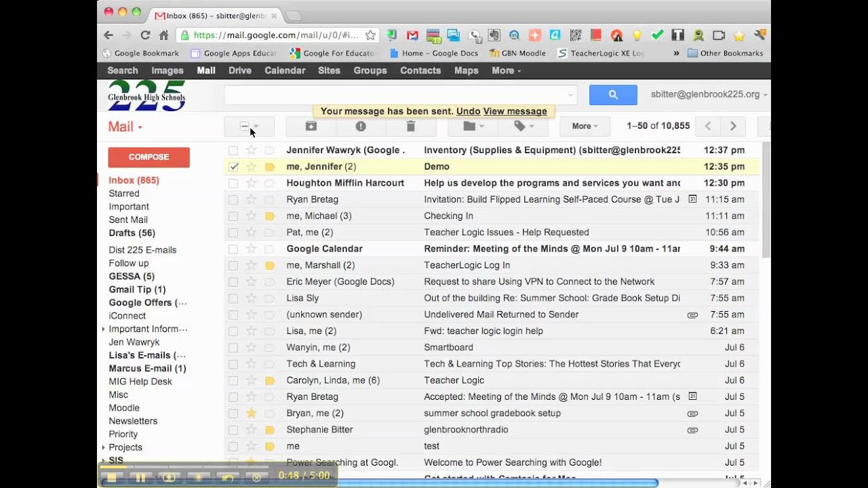Star the Jennifer Wawryk inventory email
Viewport: 868px width, 488px height.
(252, 150)
